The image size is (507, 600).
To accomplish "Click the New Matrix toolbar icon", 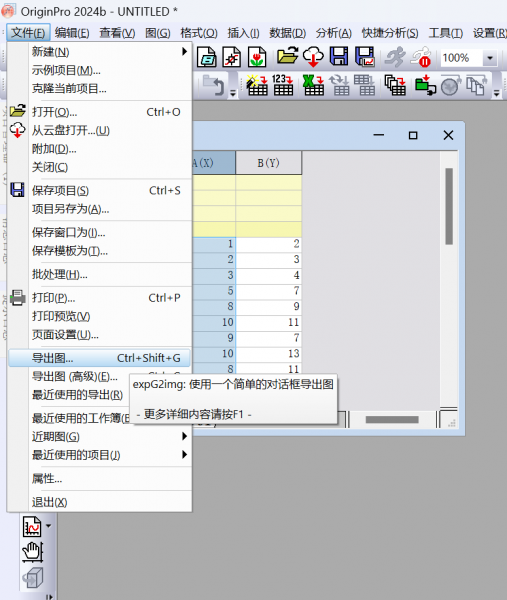I will tap(207, 57).
